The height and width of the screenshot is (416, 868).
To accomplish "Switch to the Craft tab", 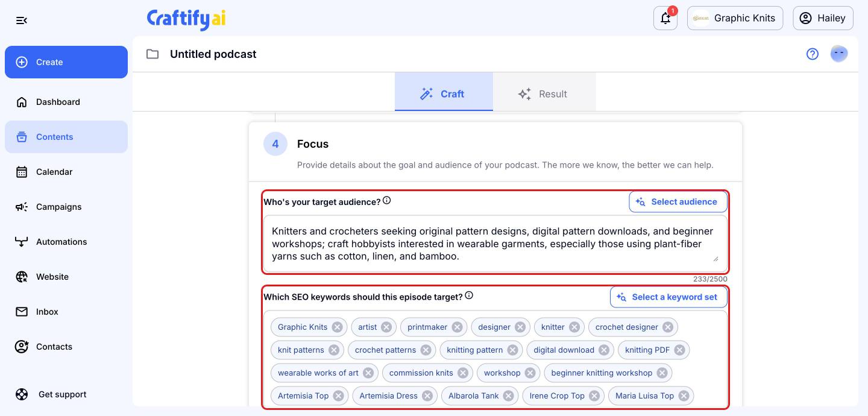I will coord(444,92).
